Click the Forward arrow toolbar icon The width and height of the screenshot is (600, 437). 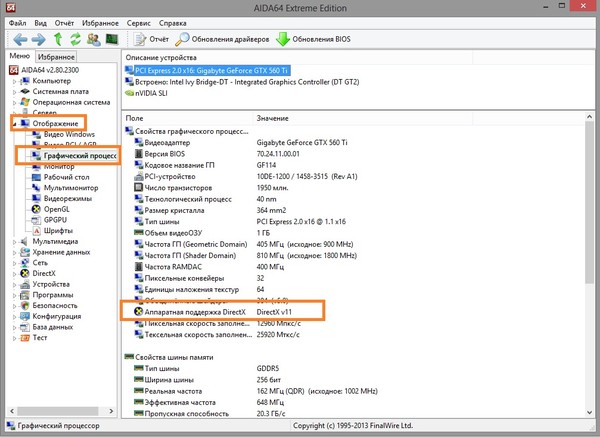point(38,39)
